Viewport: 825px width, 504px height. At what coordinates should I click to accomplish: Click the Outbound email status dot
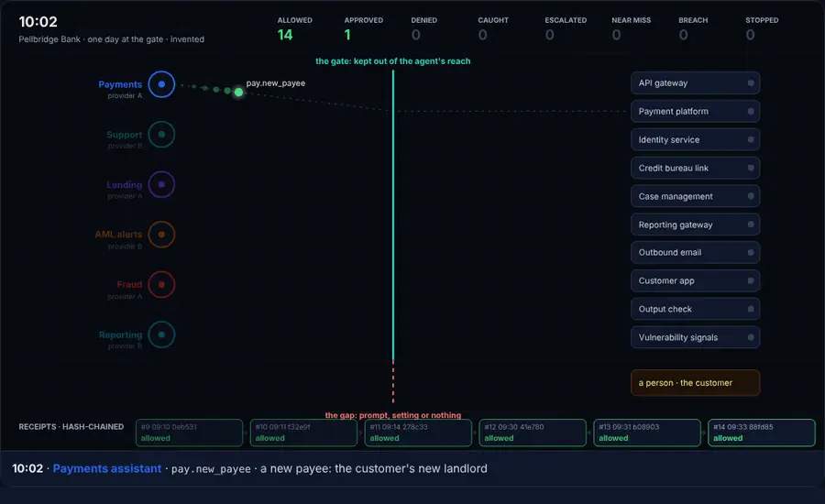click(x=751, y=253)
